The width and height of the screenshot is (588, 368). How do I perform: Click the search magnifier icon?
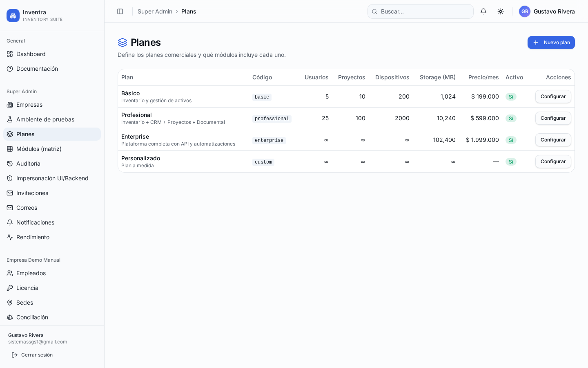coord(374,11)
